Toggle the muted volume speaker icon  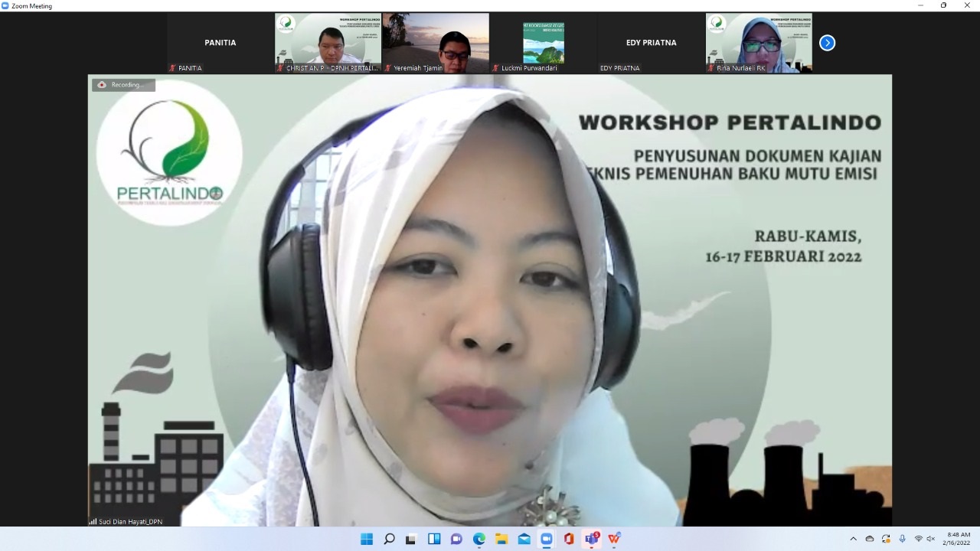[x=931, y=539]
